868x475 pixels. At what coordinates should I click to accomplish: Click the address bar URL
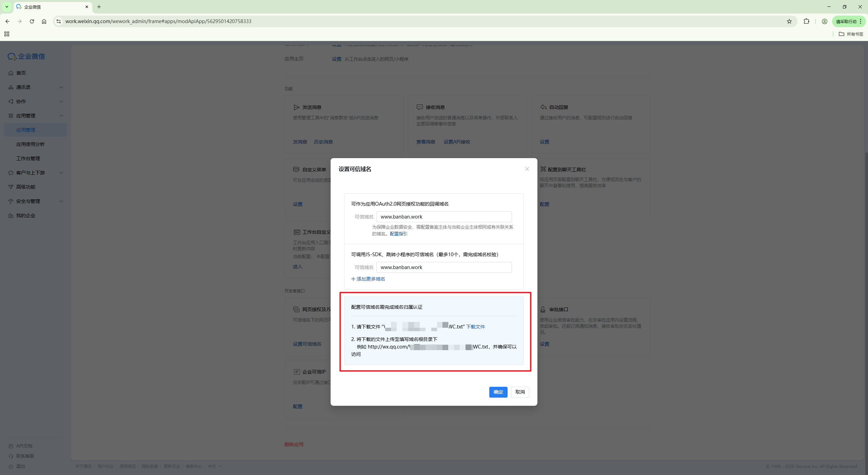[158, 21]
